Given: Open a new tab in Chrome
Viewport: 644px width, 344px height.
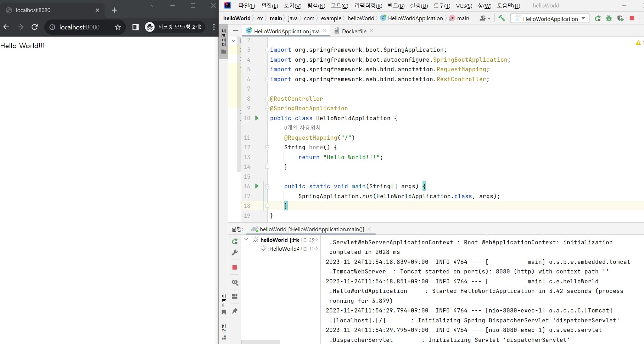Looking at the screenshot, I should (x=114, y=10).
